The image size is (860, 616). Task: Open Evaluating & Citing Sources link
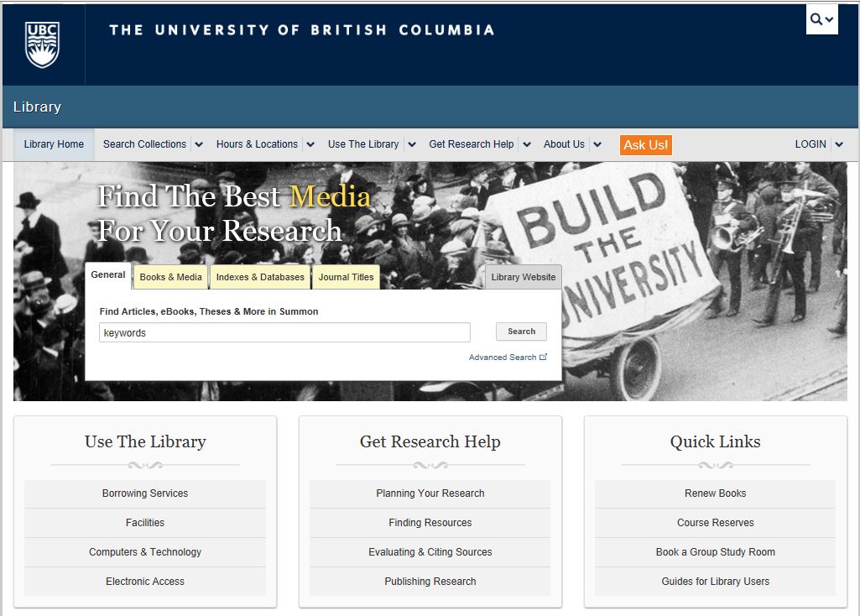point(430,552)
